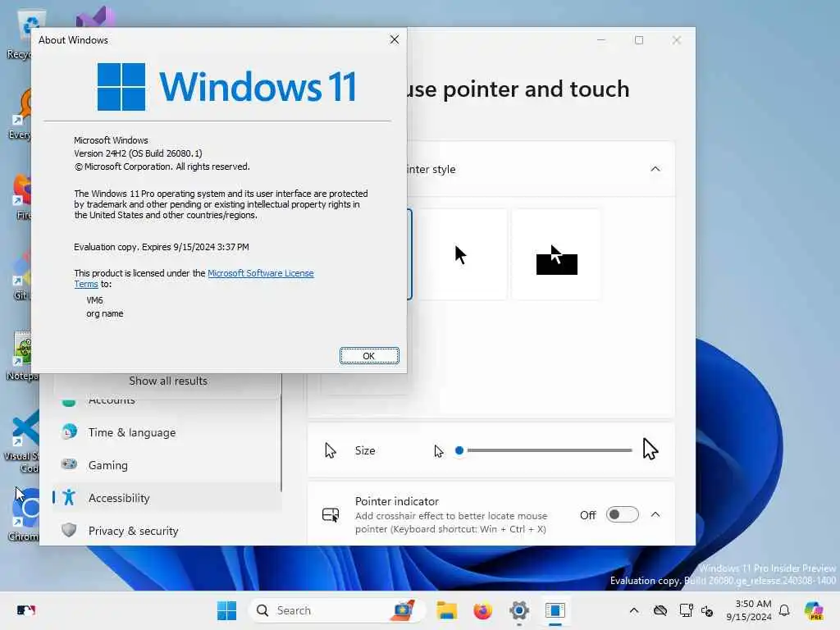
Task: Select Accessibility in Settings sidebar
Action: [x=167, y=498]
